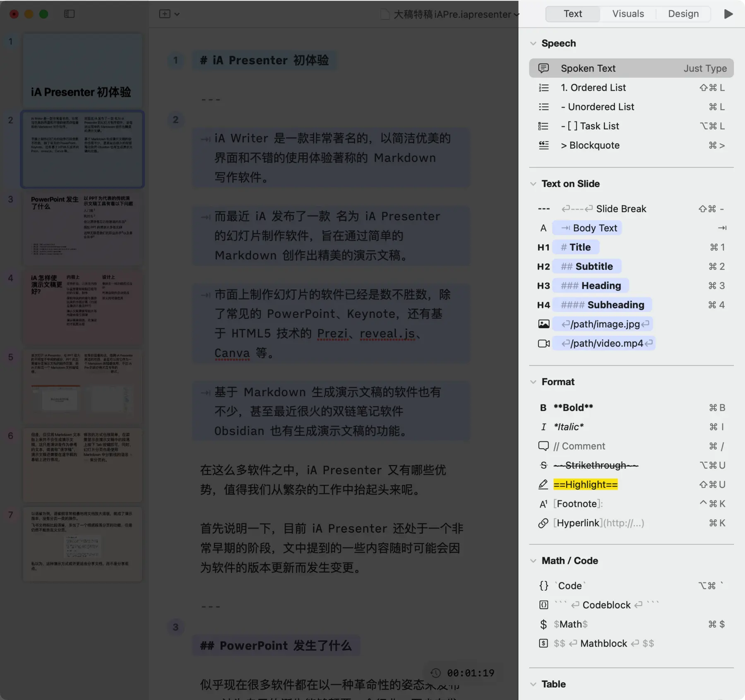Viewport: 745px width, 700px height.
Task: Apply the '==Highlight==' format
Action: (x=585, y=484)
